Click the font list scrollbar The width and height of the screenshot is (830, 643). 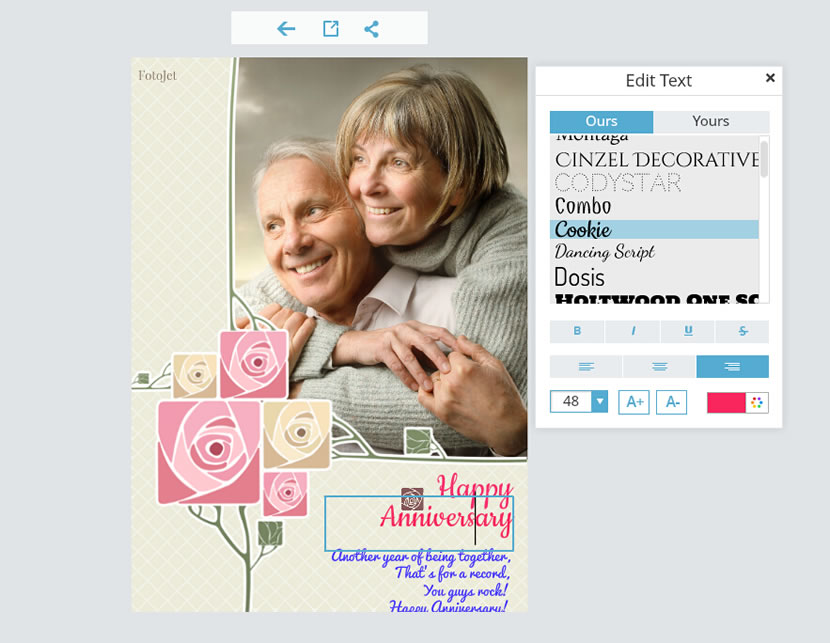764,159
